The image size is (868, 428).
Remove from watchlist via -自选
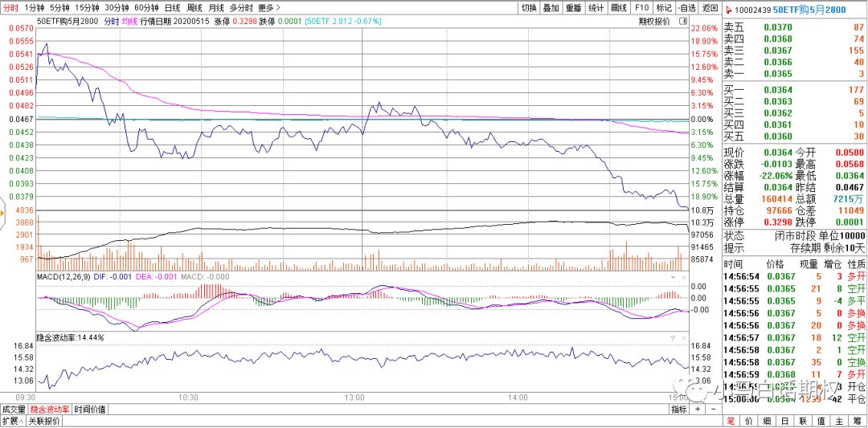686,7
